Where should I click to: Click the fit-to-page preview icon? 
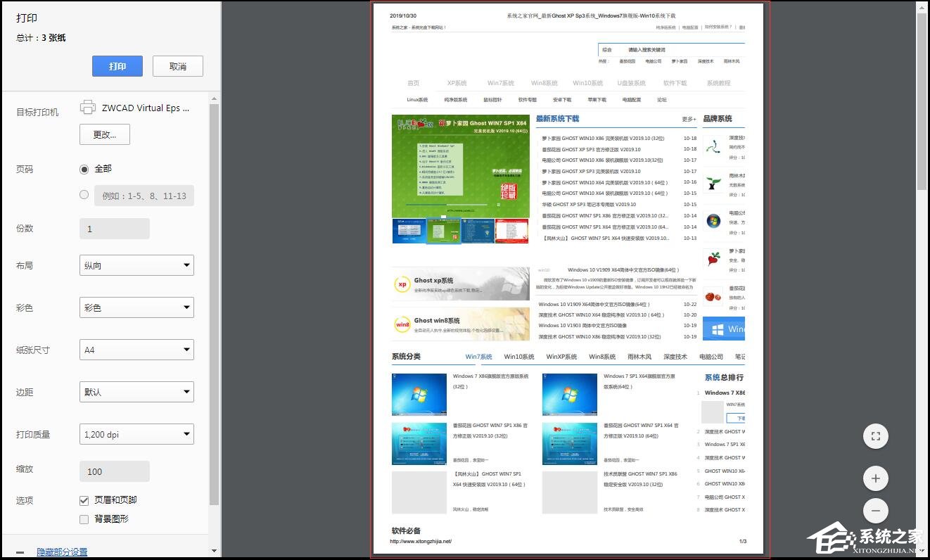(x=875, y=436)
